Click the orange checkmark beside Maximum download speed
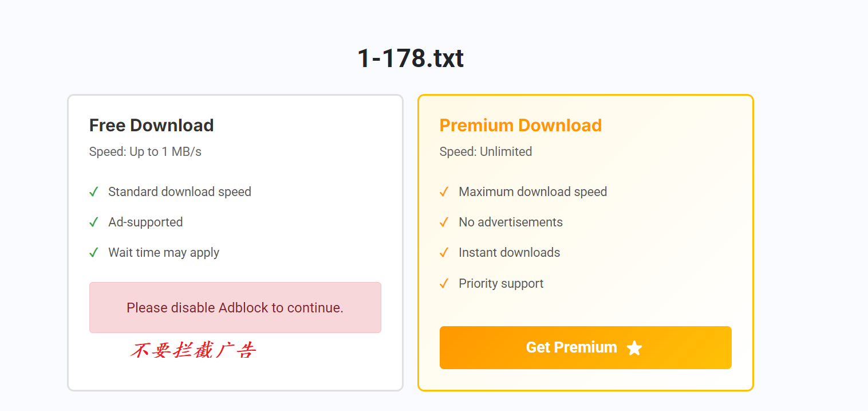 (x=444, y=191)
